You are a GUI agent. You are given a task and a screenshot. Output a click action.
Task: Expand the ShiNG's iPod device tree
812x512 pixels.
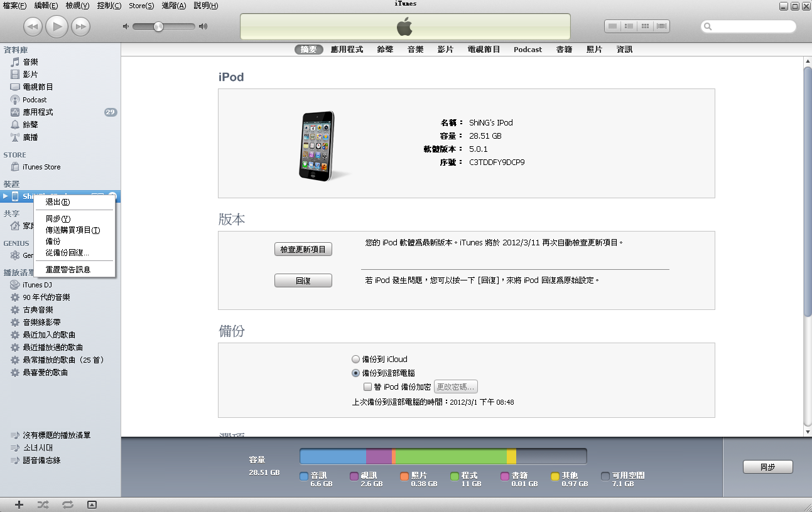[6, 196]
